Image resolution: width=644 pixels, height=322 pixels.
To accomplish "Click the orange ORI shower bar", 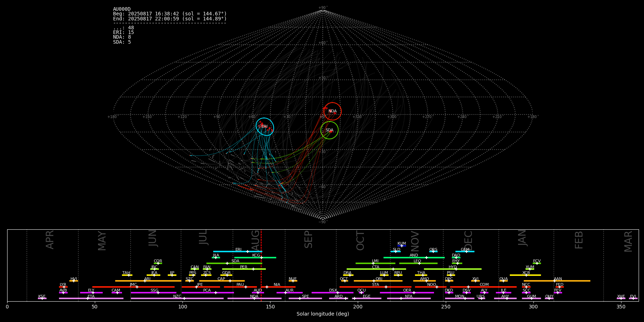I will point(378,281).
